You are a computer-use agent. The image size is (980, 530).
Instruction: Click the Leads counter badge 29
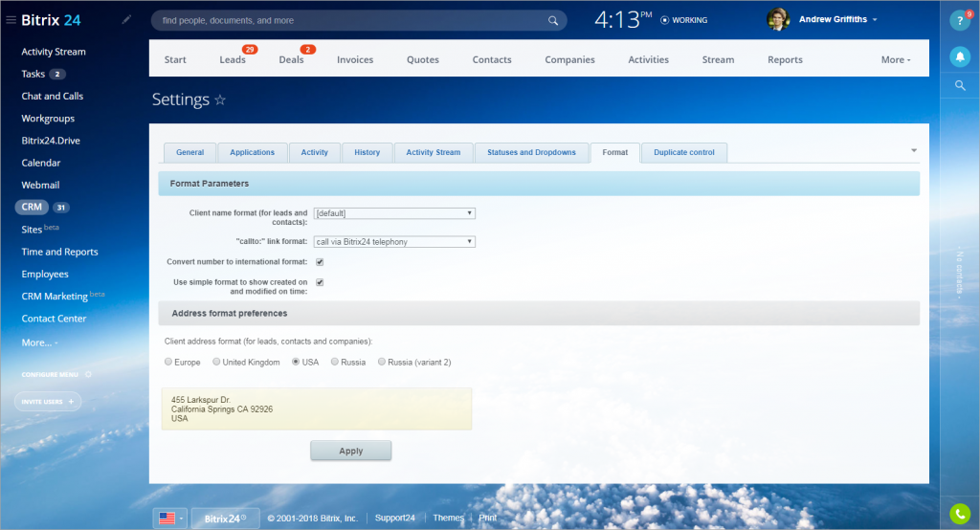(250, 50)
